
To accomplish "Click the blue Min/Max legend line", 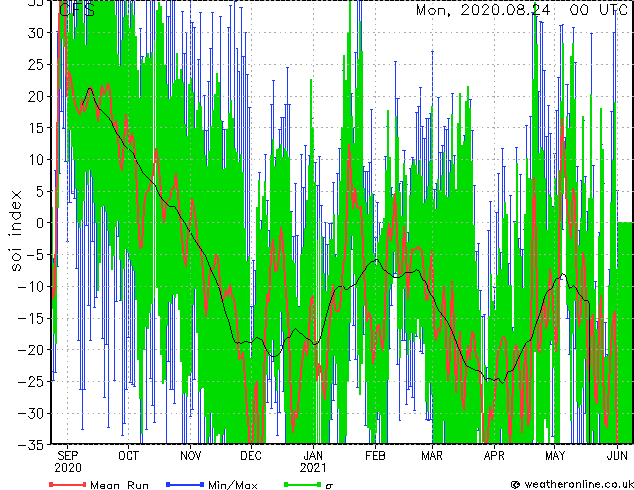I will pyautogui.click(x=185, y=484).
